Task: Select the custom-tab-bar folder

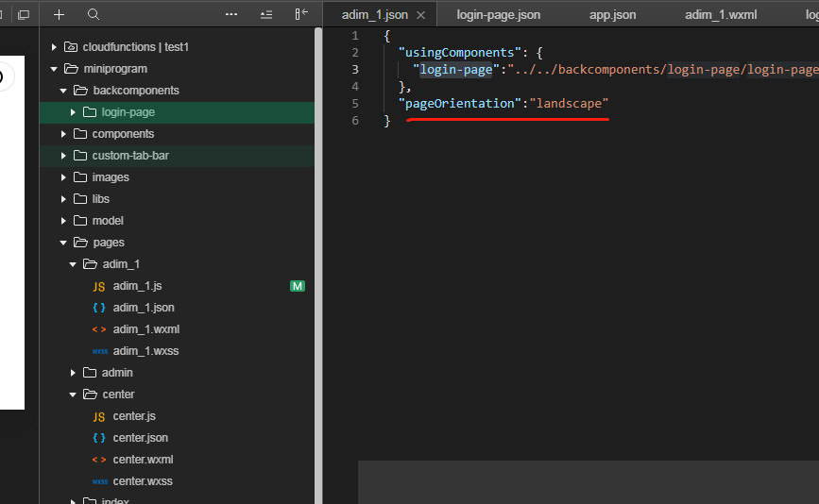Action: [x=130, y=156]
